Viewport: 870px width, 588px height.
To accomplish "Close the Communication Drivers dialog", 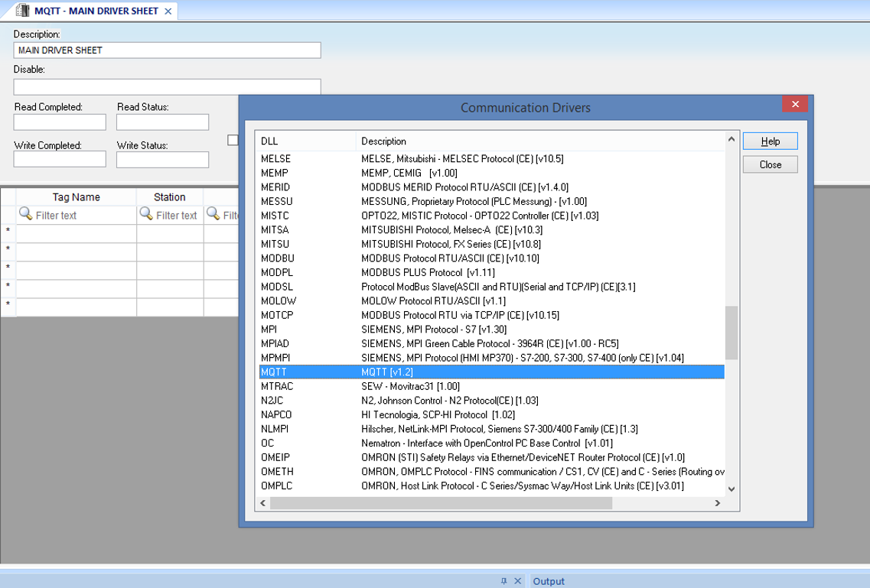I will 795,104.
